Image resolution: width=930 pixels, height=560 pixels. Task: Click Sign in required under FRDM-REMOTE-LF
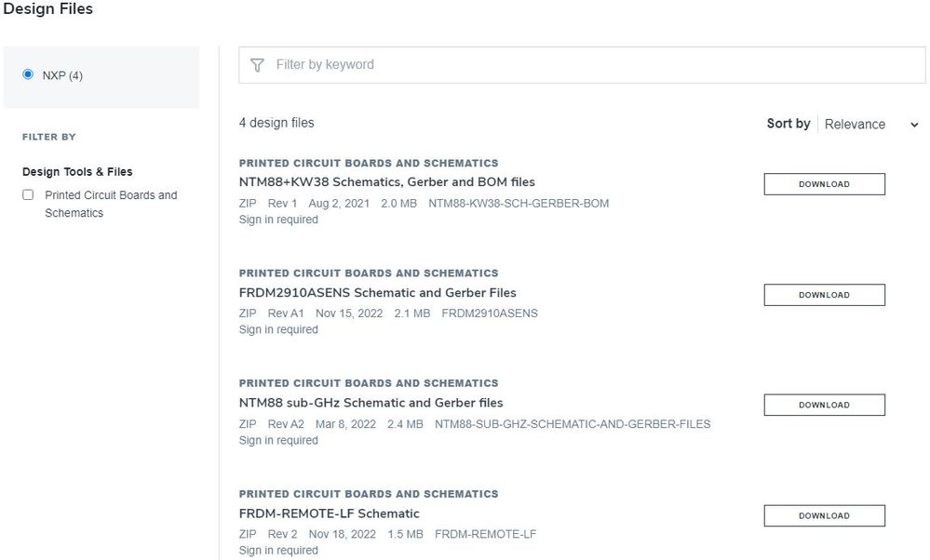click(x=278, y=551)
